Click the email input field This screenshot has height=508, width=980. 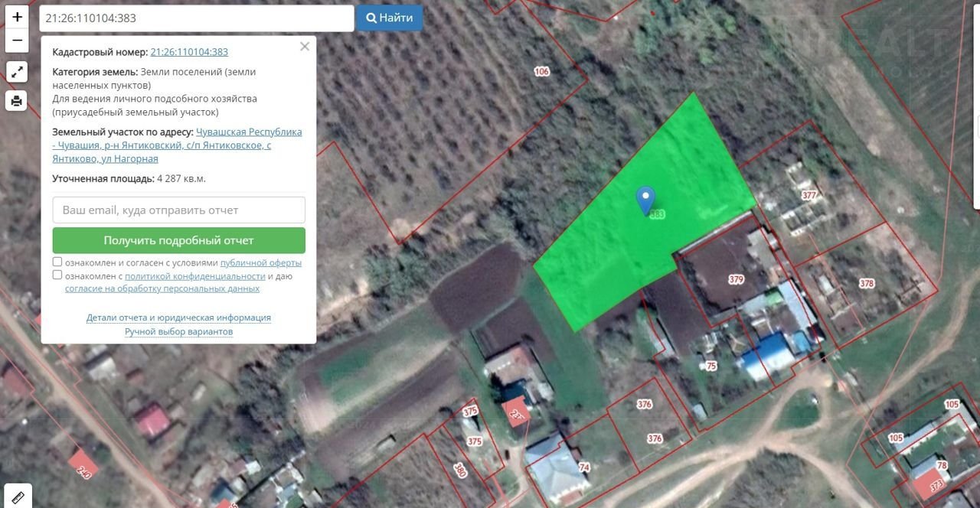(x=178, y=210)
